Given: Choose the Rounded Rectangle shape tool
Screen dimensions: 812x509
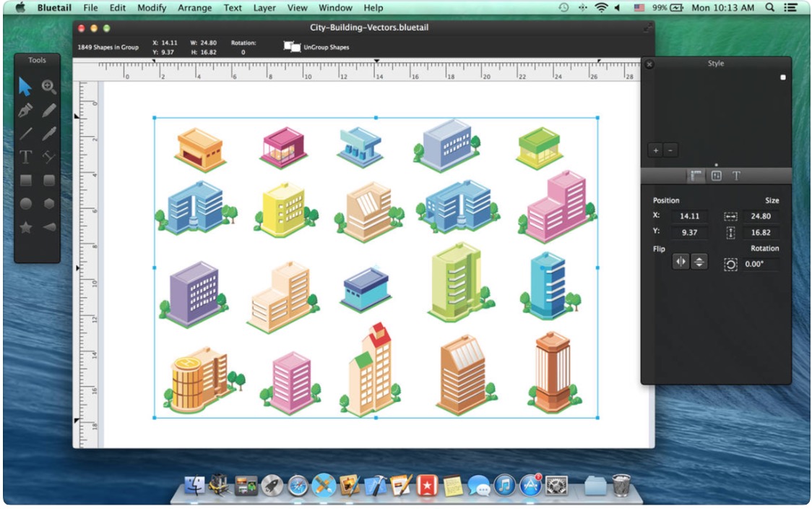Looking at the screenshot, I should click(48, 180).
